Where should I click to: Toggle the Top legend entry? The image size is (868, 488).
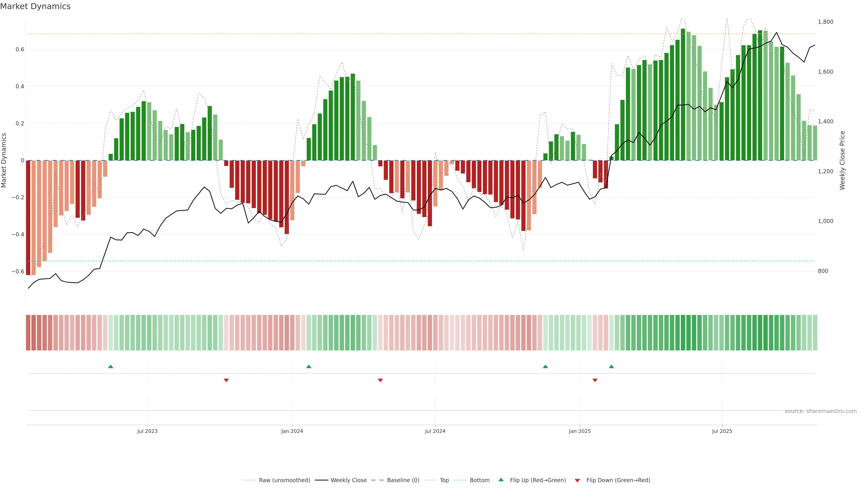coord(444,480)
